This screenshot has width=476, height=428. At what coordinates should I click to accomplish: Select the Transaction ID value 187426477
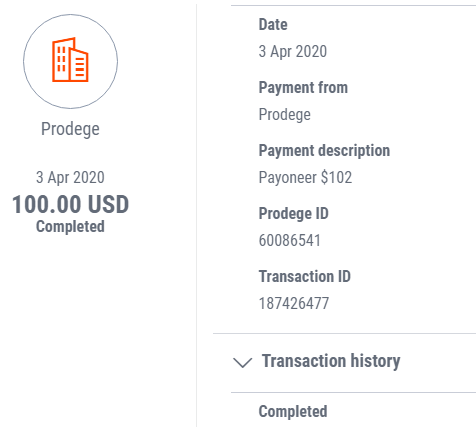294,303
